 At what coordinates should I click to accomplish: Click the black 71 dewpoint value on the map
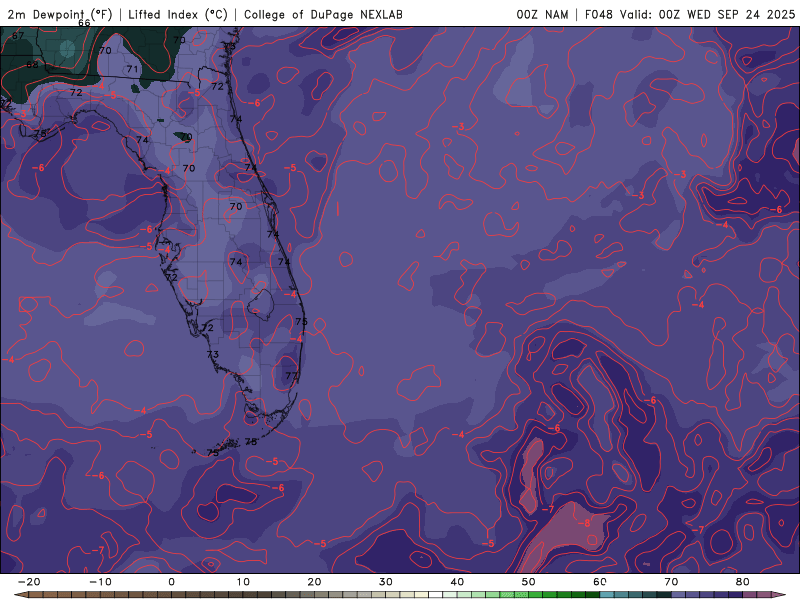point(132,69)
